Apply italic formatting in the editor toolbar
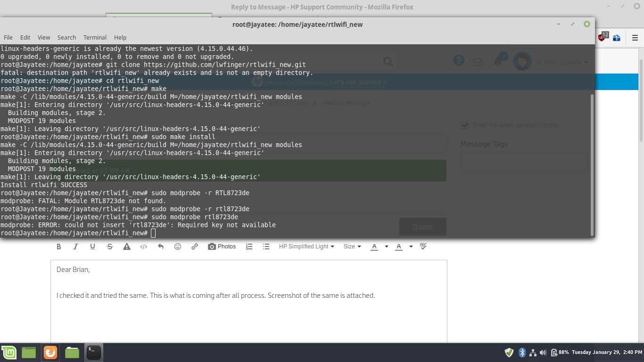This screenshot has width=644, height=362. [75, 247]
